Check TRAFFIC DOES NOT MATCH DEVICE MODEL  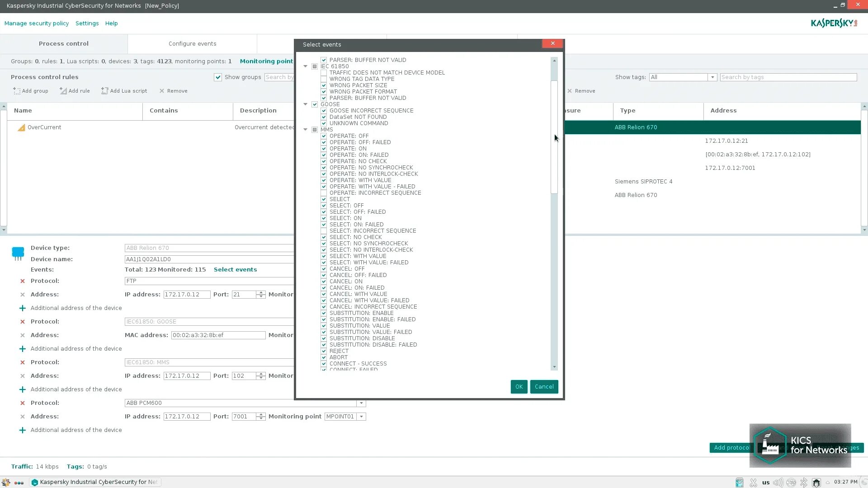tap(324, 72)
